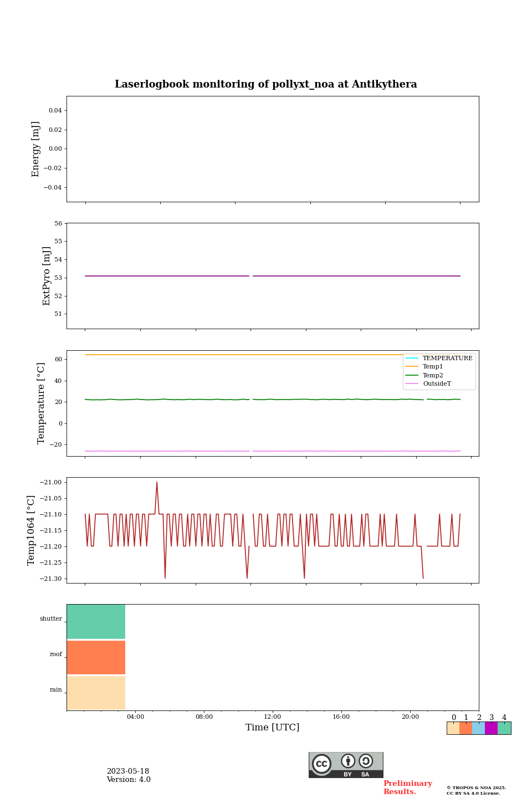Click the -21.30 tick label on Temp1064 axis
The image size is (532, 798).
[x=52, y=579]
